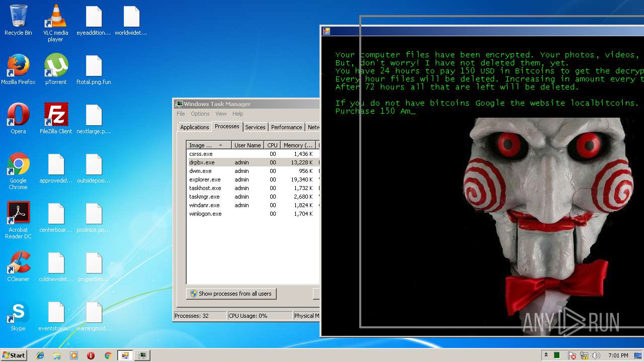Image resolution: width=644 pixels, height=362 pixels.
Task: Sort processes by CPU column
Action: [x=272, y=145]
